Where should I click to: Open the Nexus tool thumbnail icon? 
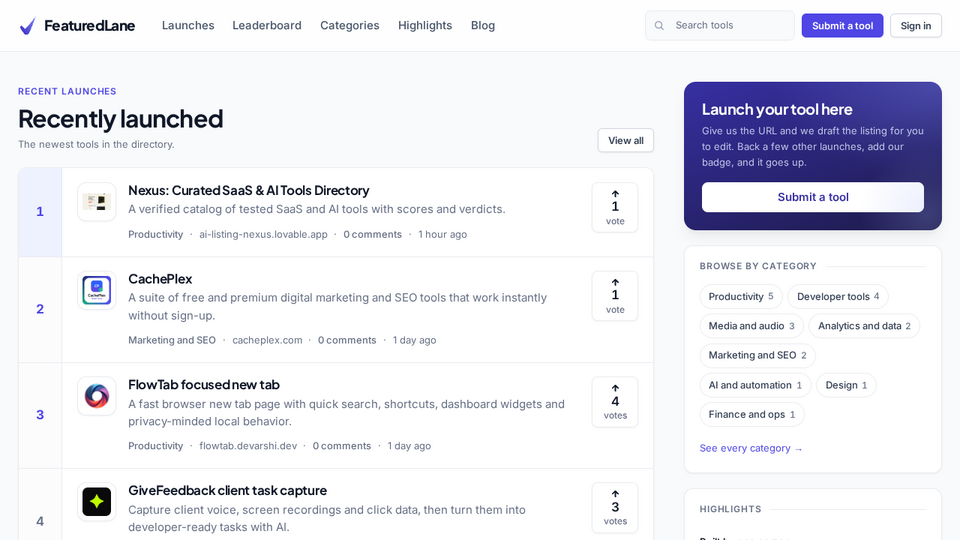tap(97, 201)
